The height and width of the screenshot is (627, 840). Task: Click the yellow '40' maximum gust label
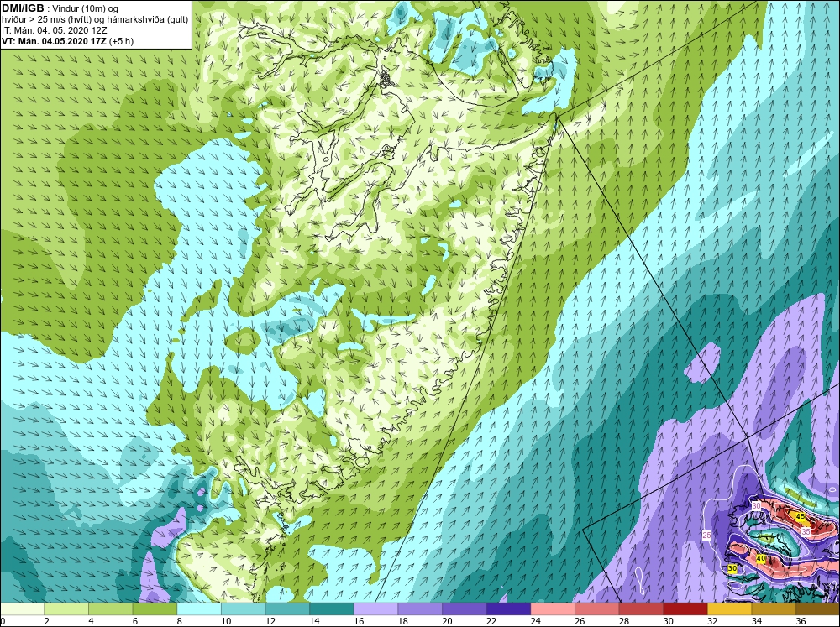tap(760, 558)
